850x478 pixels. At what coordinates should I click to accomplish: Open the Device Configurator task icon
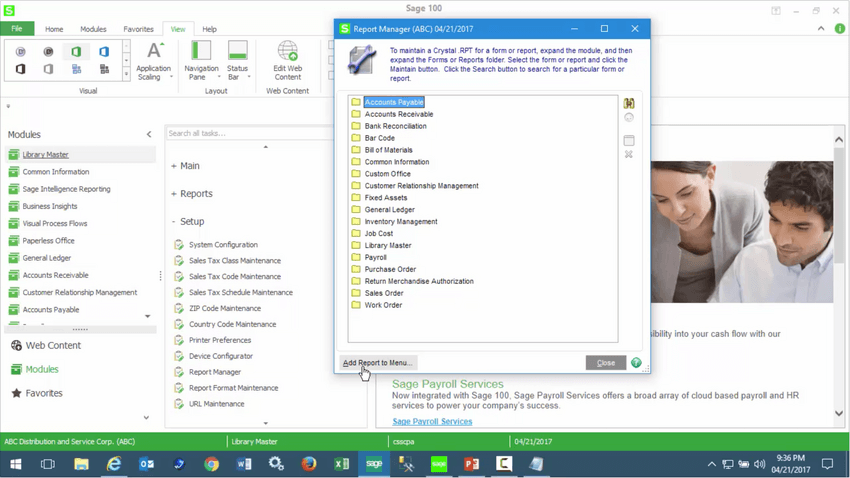click(x=179, y=356)
